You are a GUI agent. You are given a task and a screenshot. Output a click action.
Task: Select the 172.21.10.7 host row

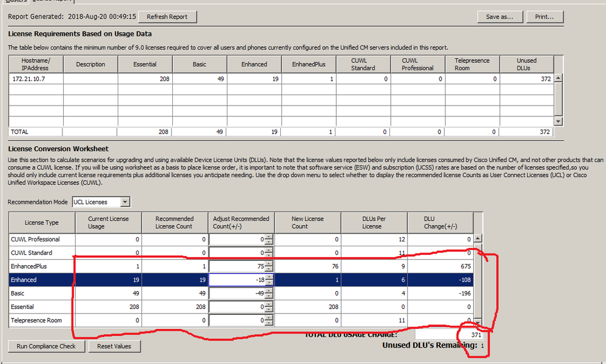pos(281,79)
